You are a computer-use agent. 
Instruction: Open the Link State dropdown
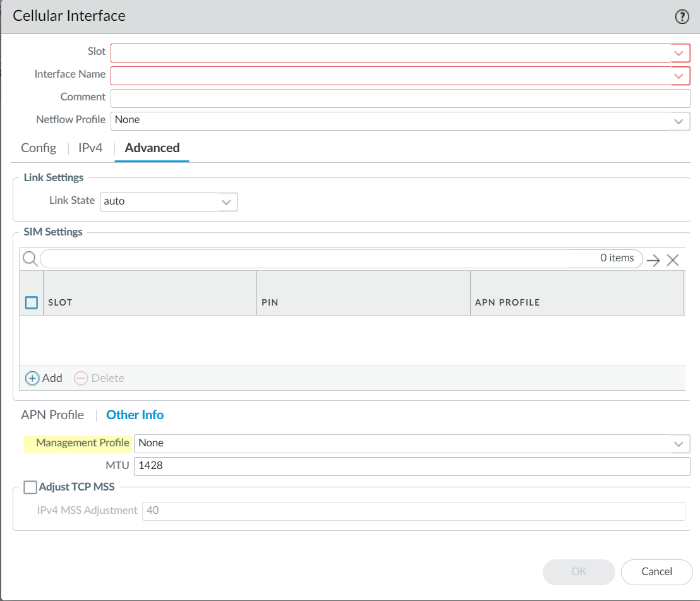(226, 202)
